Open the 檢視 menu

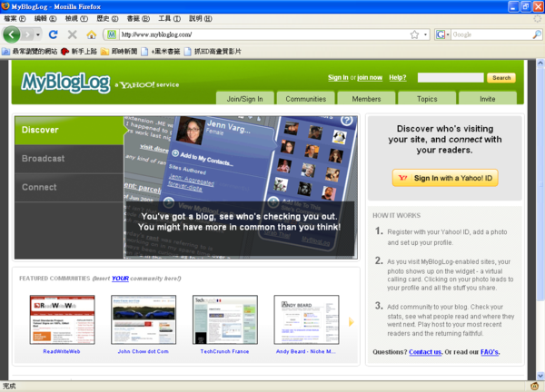point(76,19)
